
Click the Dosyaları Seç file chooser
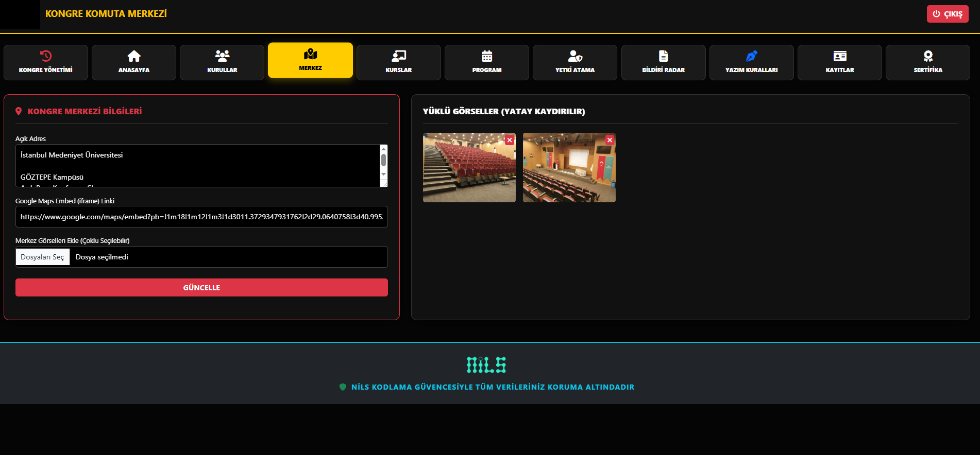[x=43, y=257]
